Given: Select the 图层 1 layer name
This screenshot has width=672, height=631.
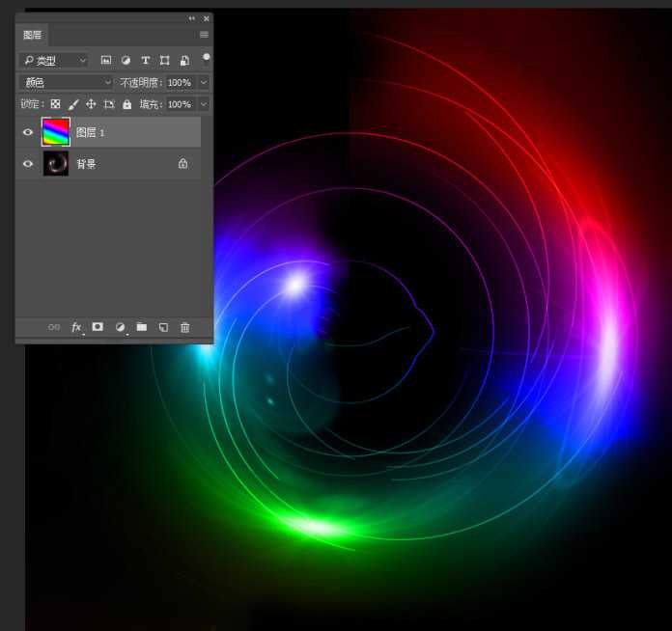Looking at the screenshot, I should [90, 132].
